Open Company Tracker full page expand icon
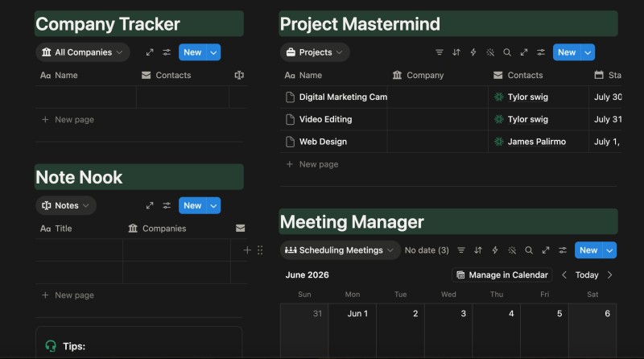 (x=150, y=52)
